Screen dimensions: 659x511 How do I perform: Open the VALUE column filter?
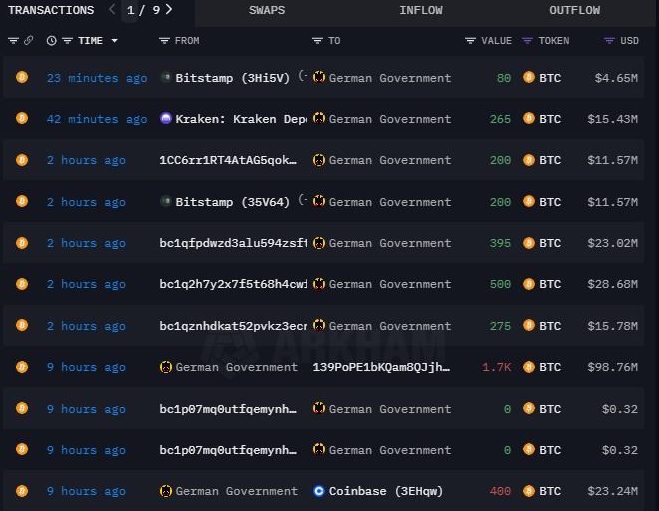point(470,41)
